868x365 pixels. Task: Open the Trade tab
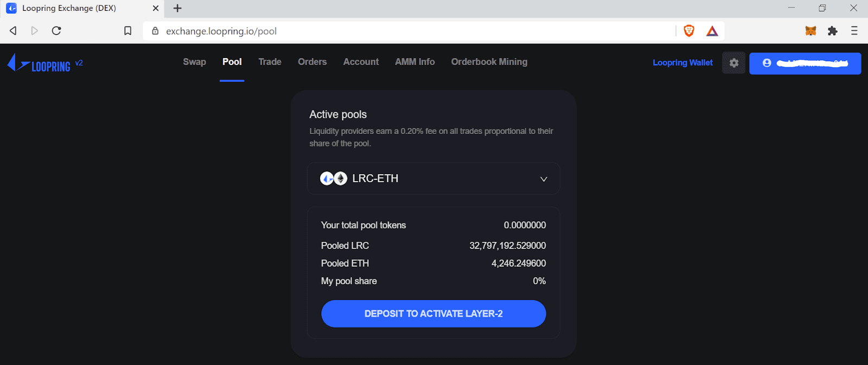270,62
